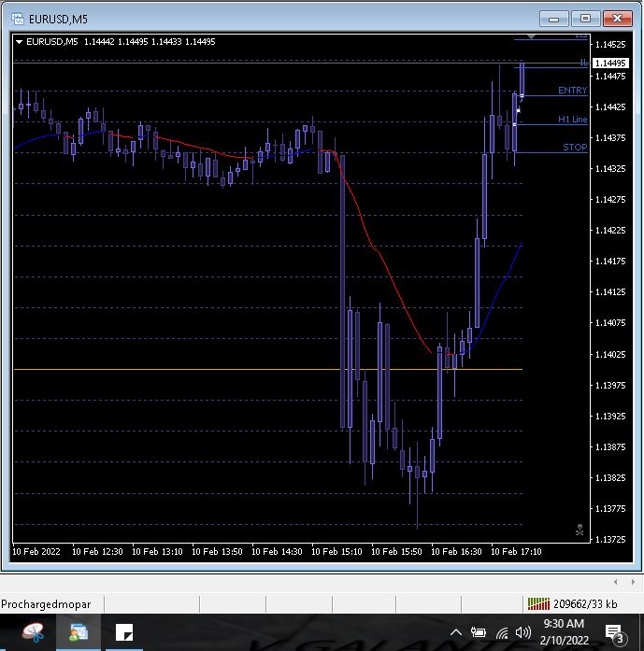Viewport: 644px width, 651px height.
Task: Click the 1.13725 price scale label
Action: [610, 539]
